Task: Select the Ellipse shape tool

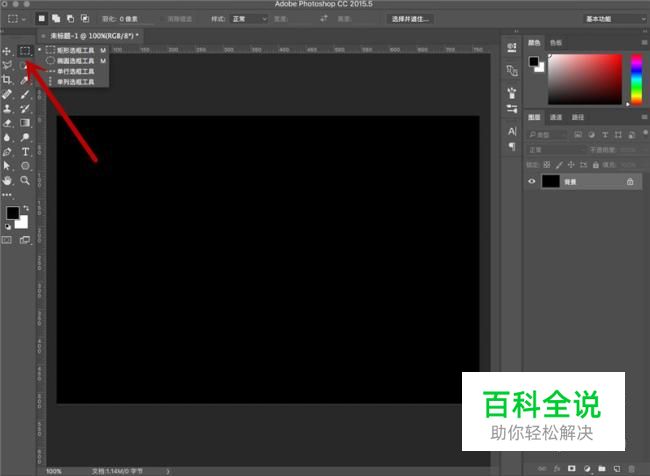Action: pyautogui.click(x=25, y=166)
